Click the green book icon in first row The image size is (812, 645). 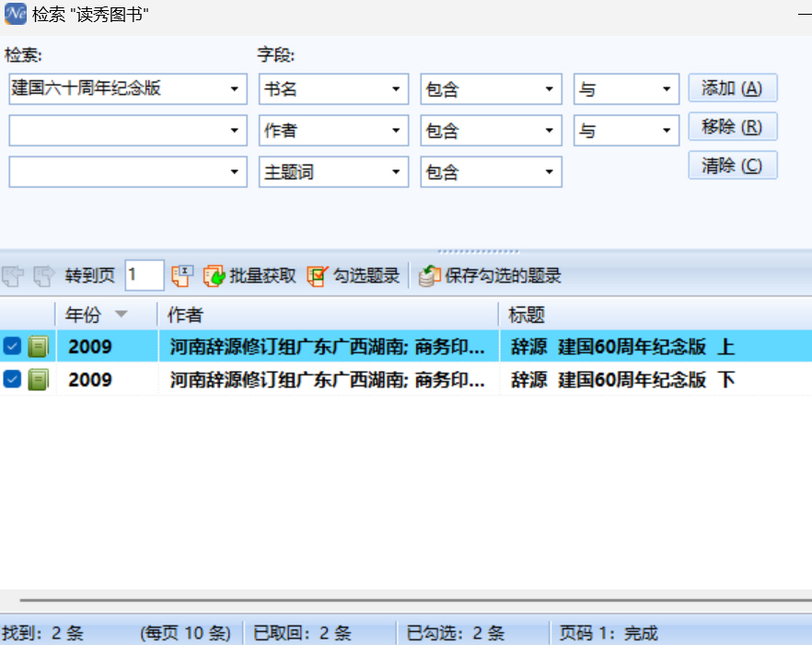point(38,347)
